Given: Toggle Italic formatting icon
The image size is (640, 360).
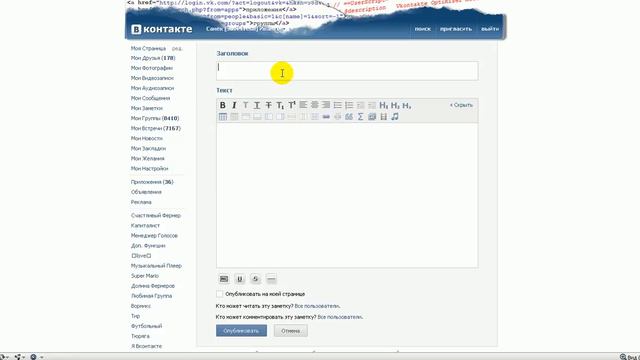Looking at the screenshot, I should pyautogui.click(x=234, y=105).
